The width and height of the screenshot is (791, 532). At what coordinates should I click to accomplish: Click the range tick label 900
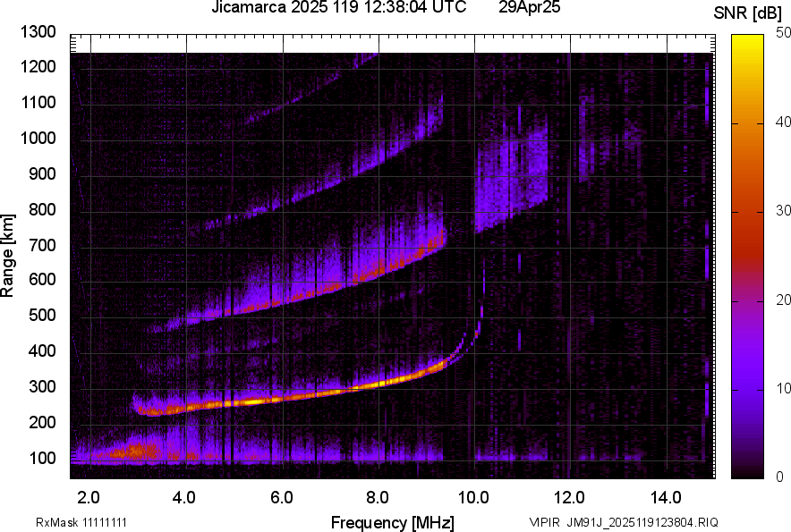[x=42, y=173]
